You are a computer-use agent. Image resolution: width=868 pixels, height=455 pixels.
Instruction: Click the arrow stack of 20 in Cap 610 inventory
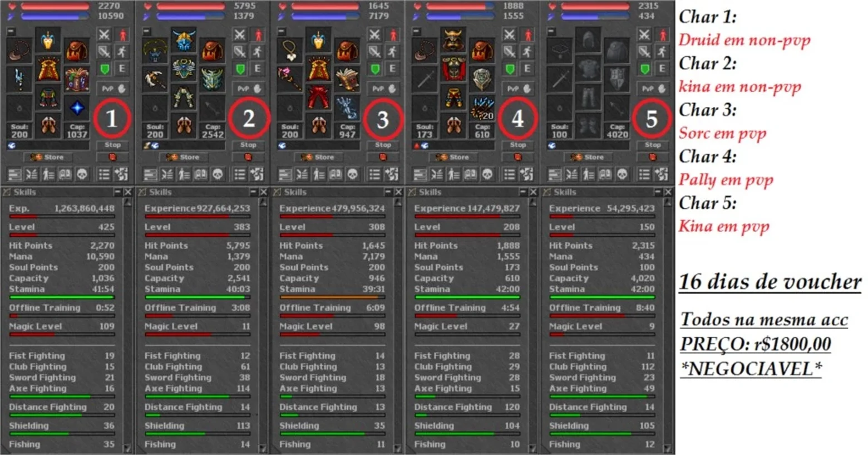pos(482,107)
